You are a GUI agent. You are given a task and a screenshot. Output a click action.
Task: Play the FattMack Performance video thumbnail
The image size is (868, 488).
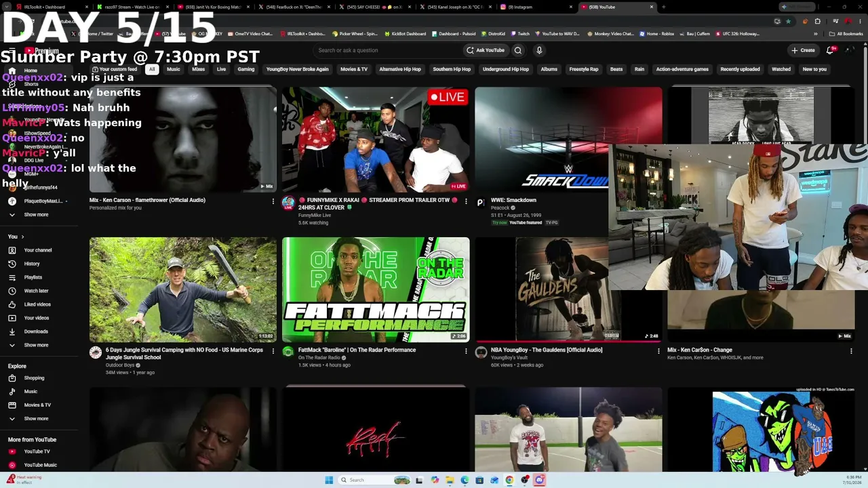pyautogui.click(x=376, y=289)
